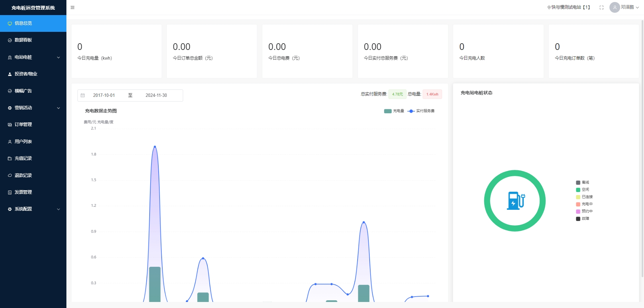
Task: Click the 发票管理 document icon
Action: [10, 192]
